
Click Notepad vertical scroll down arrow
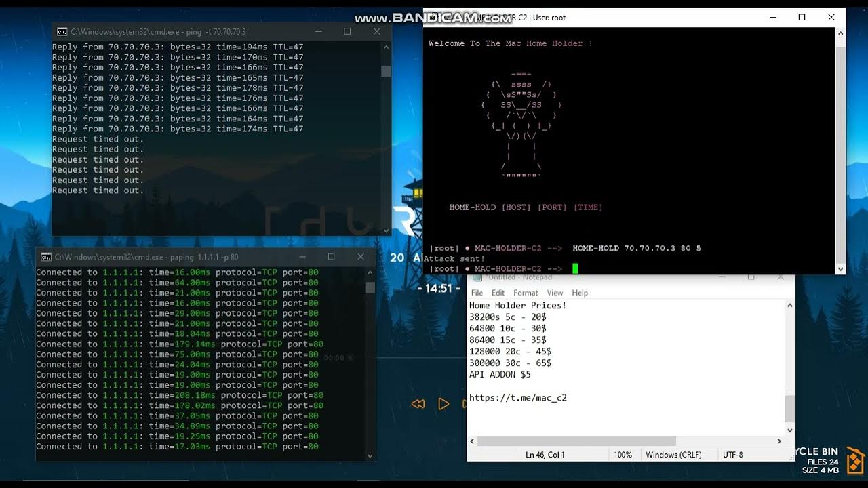pos(790,430)
